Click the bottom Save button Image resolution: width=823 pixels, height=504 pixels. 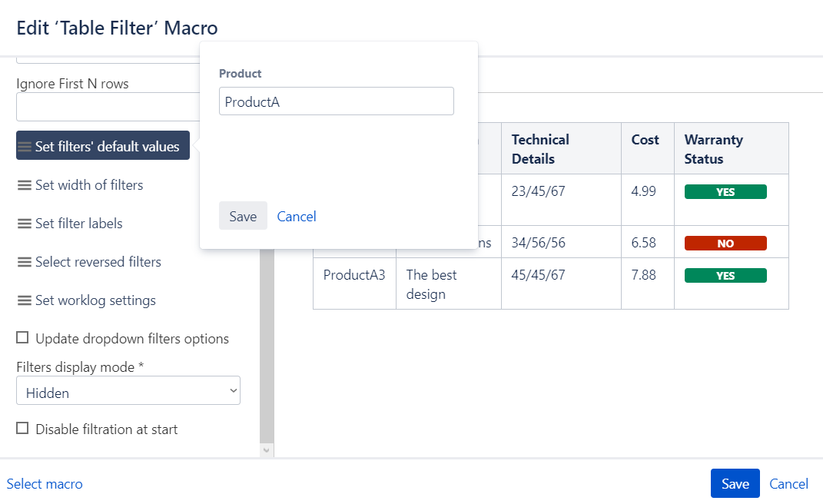735,483
